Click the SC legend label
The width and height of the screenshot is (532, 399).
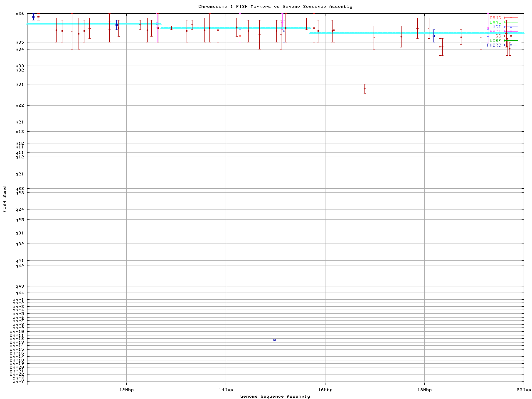(x=498, y=36)
